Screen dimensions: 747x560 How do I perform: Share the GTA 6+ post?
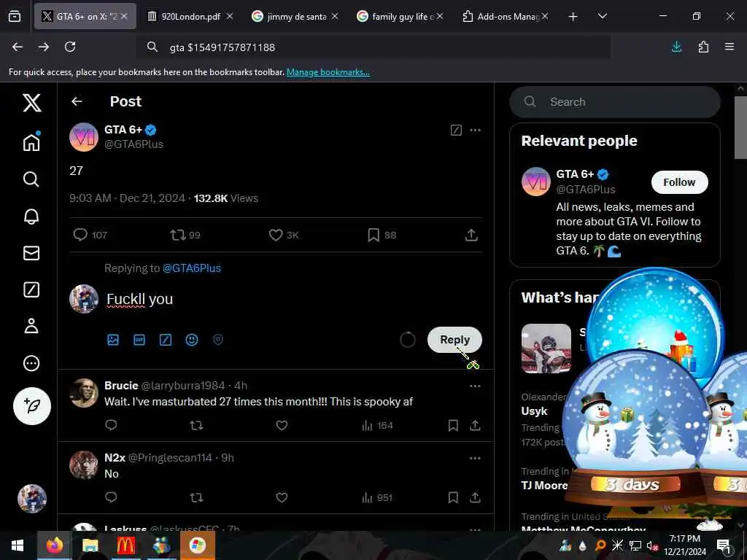pyautogui.click(x=471, y=235)
